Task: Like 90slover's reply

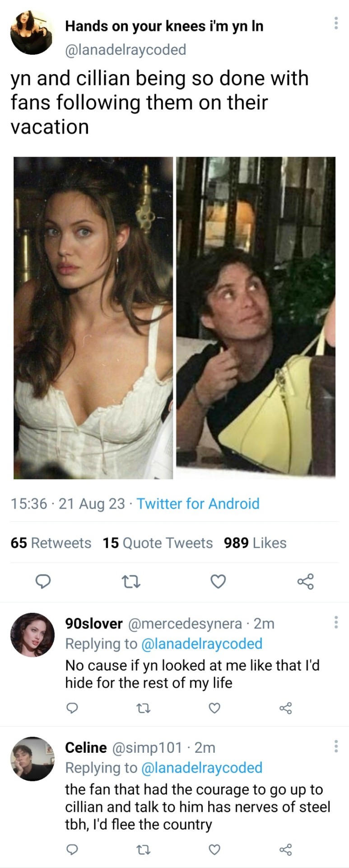Action: click(x=214, y=708)
